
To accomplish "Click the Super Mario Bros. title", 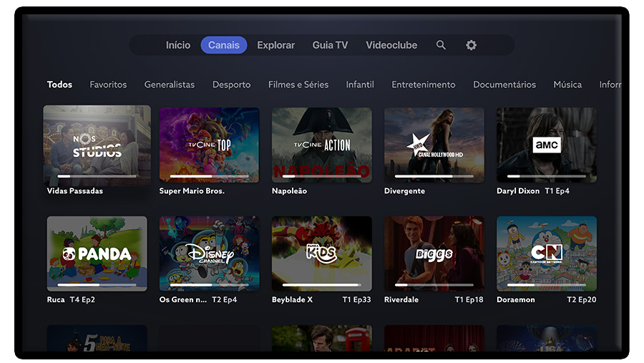I will 192,190.
